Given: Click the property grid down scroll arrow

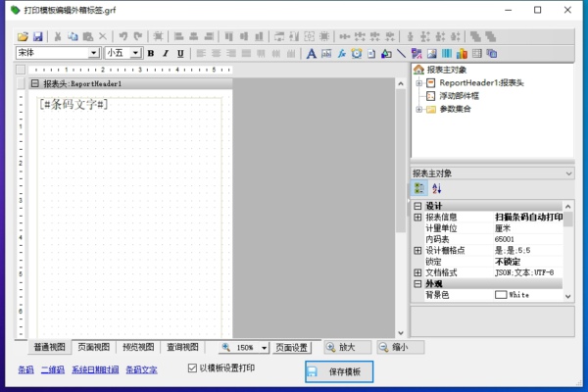Looking at the screenshot, I should 568,296.
